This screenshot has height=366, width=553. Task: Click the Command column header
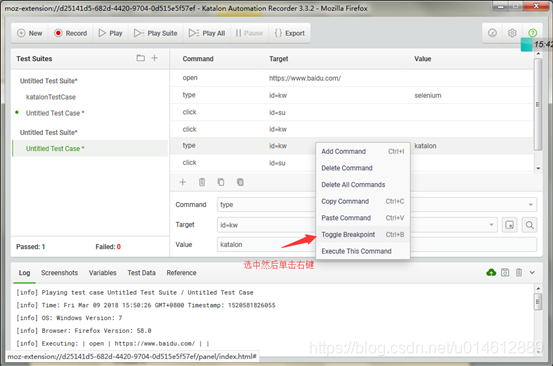tap(198, 59)
